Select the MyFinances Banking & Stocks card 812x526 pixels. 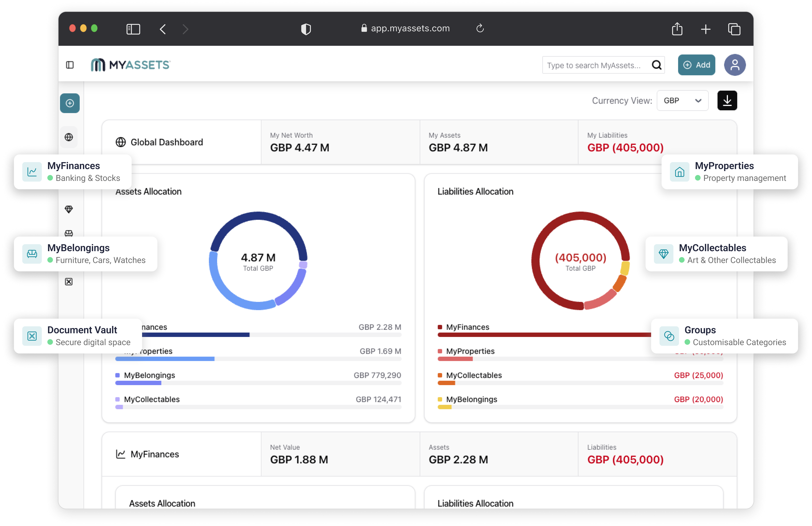tap(73, 172)
